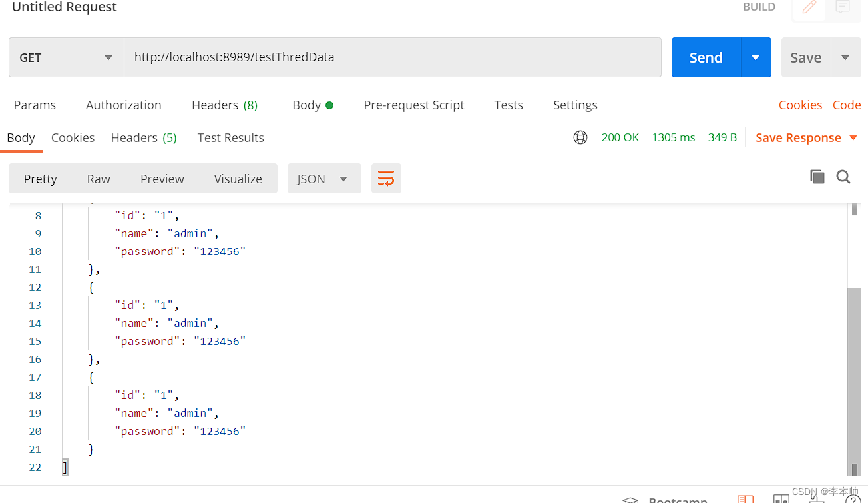Image resolution: width=868 pixels, height=503 pixels.
Task: Click the request URL input field
Action: coord(393,57)
